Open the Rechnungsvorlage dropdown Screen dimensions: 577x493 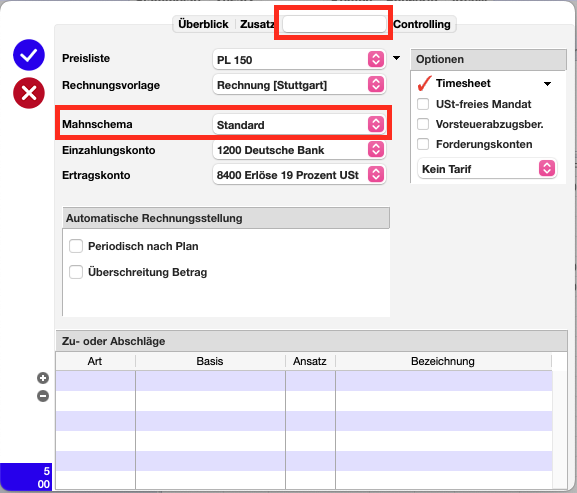click(299, 85)
